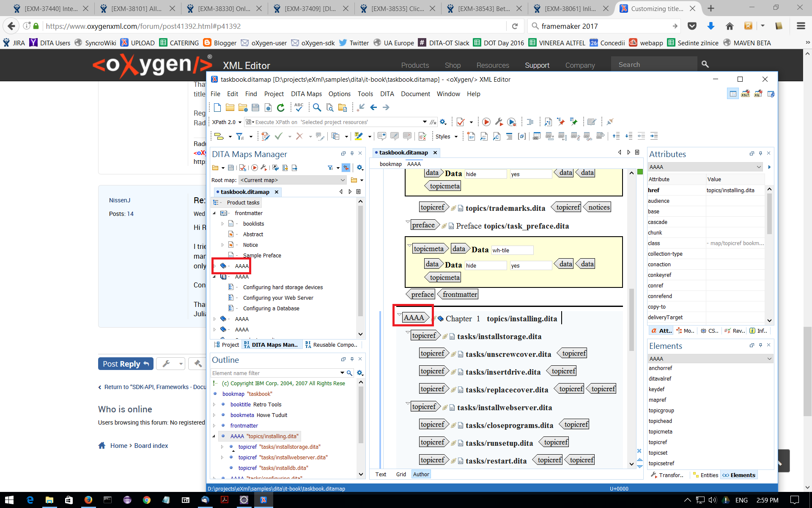Screen dimensions: 812x508
Task: Switch to the Project view tab
Action: click(227, 345)
